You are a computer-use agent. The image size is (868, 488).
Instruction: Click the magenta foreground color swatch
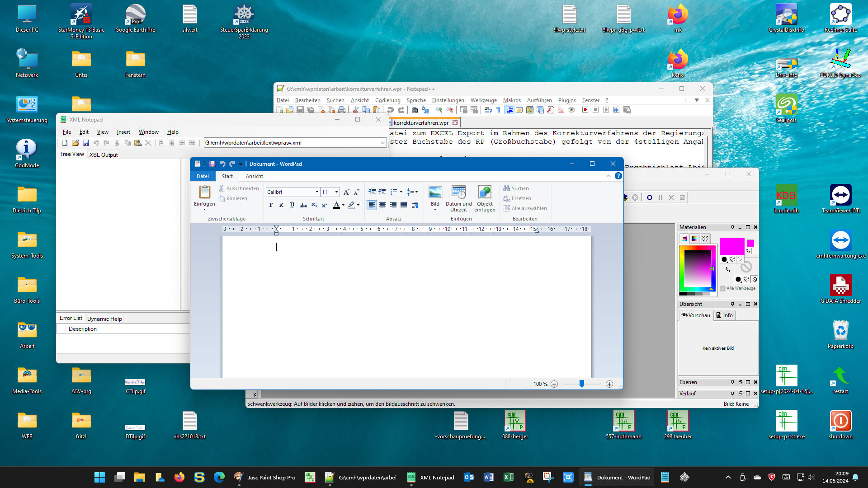732,247
